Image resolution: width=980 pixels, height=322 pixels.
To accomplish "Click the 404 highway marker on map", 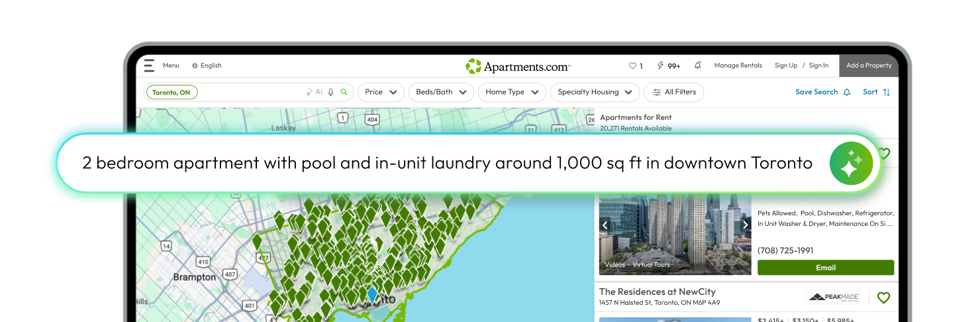I will 372,120.
